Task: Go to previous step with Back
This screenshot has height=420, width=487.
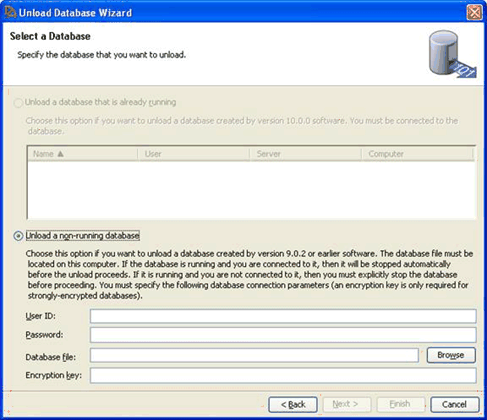Action: (x=293, y=404)
